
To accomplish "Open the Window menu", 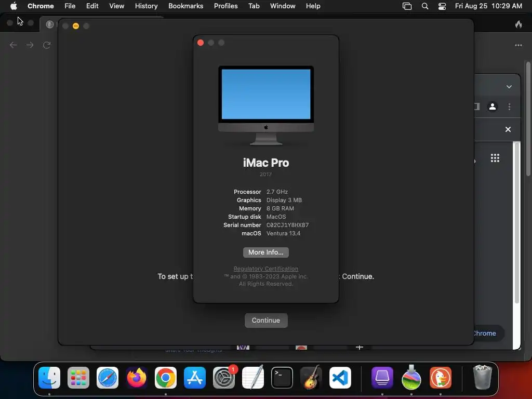I will coord(283,6).
